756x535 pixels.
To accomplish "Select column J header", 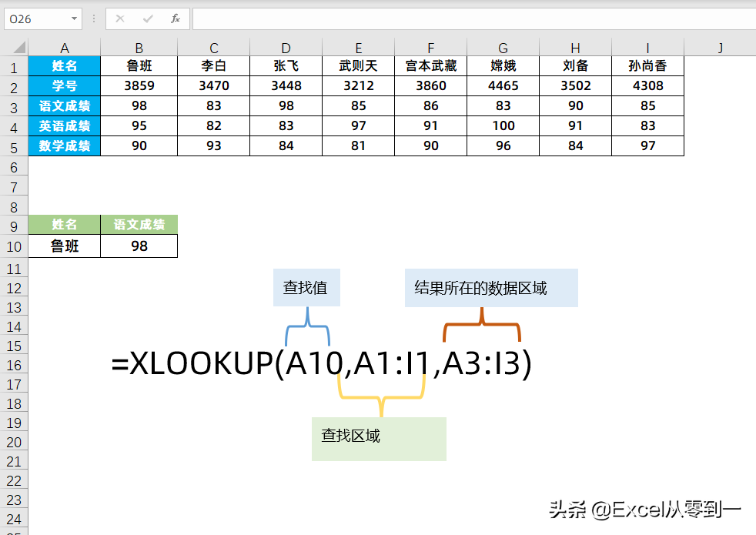I will [x=720, y=48].
